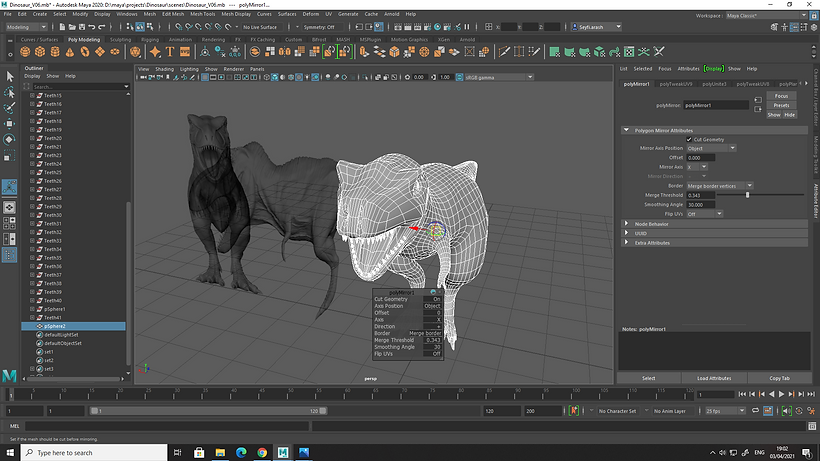
Task: Click the polygon cone shelf icon
Action: point(70,52)
